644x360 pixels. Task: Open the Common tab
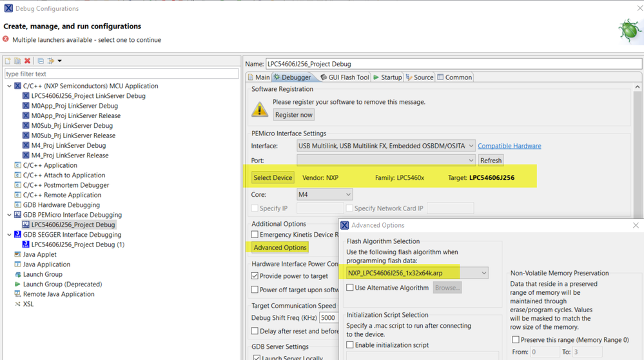(454, 77)
